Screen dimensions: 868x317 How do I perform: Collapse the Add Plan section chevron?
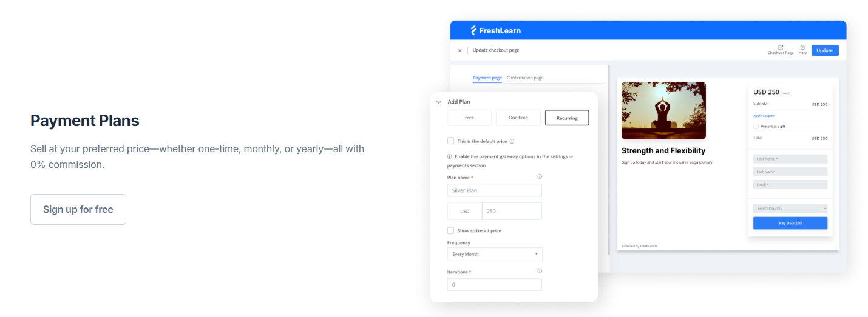pyautogui.click(x=438, y=102)
